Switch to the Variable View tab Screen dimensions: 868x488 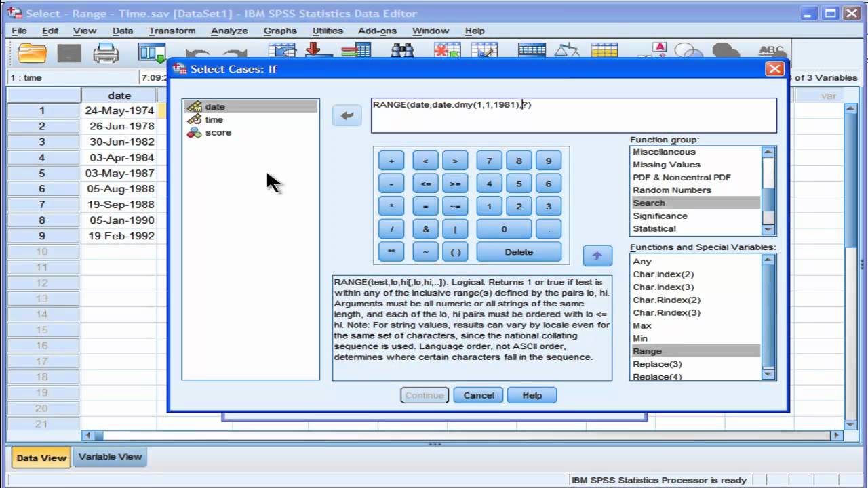(x=110, y=456)
